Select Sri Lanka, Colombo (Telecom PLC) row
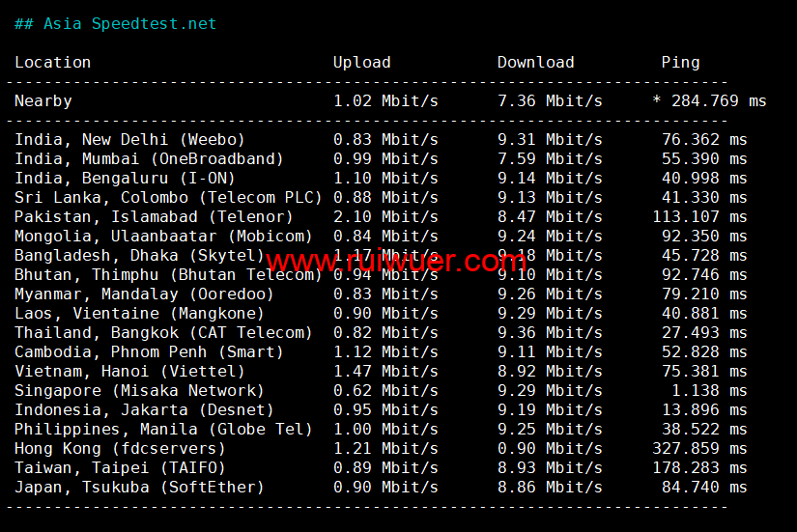The width and height of the screenshot is (797, 532). pos(168,198)
